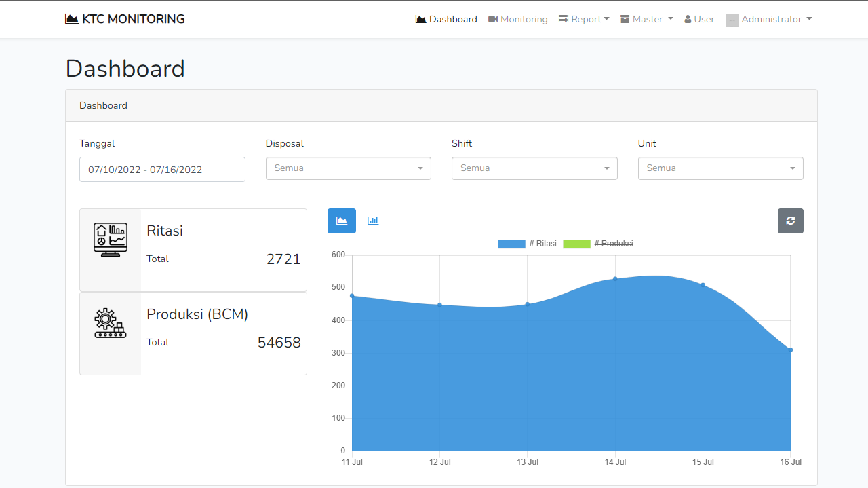This screenshot has width=868, height=488.
Task: Open the Report menu
Action: pos(584,19)
